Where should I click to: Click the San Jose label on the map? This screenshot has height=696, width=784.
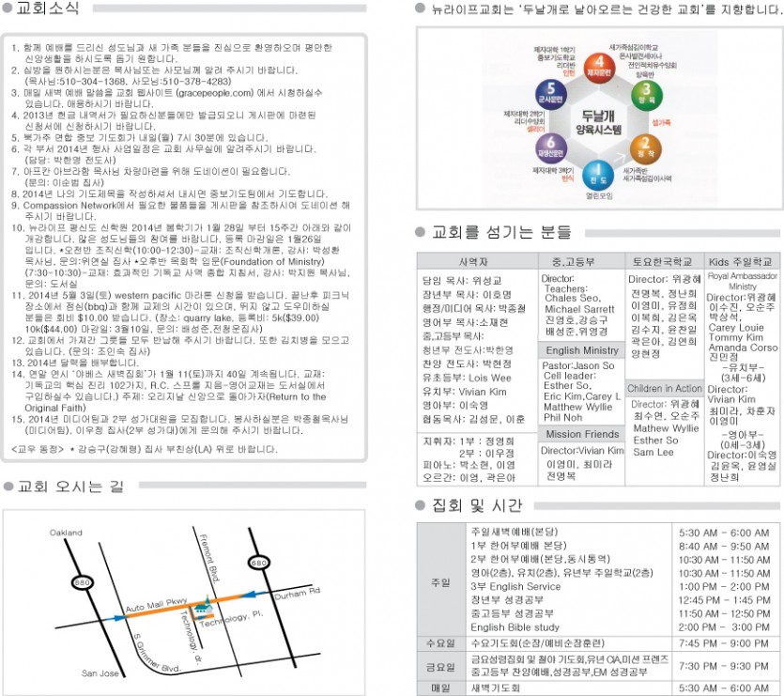pos(100,673)
